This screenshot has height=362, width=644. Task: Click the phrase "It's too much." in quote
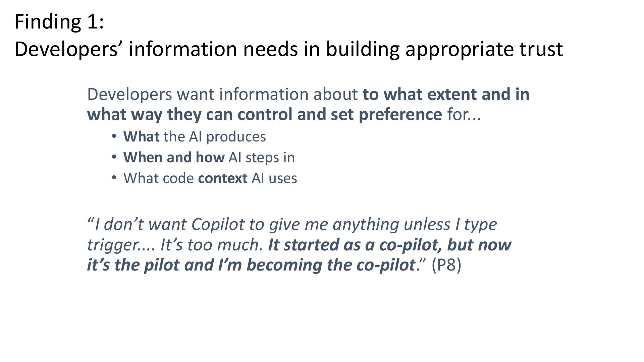211,245
